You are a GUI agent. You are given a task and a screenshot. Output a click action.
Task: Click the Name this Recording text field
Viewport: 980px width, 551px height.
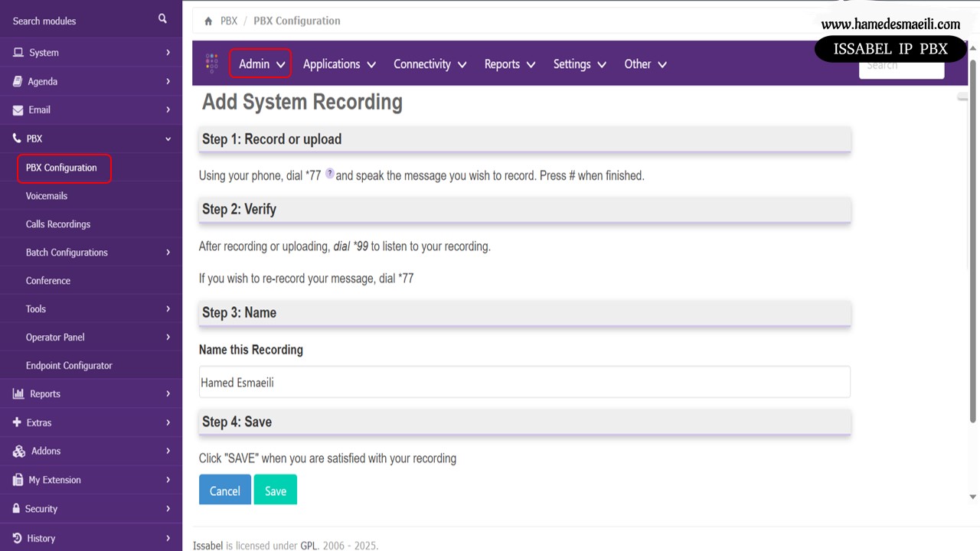(x=524, y=382)
